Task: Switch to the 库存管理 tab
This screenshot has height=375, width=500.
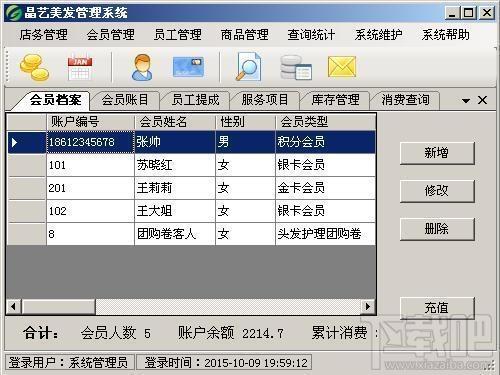Action: coord(335,100)
